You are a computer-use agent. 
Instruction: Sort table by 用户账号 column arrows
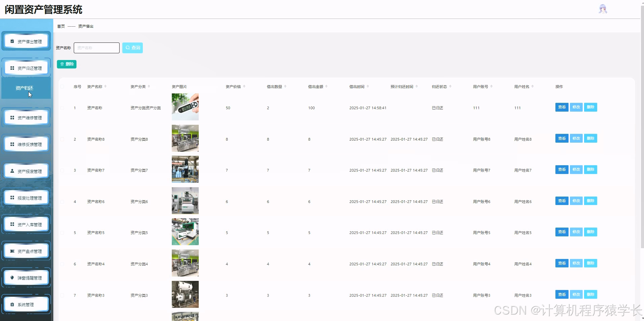tap(491, 87)
